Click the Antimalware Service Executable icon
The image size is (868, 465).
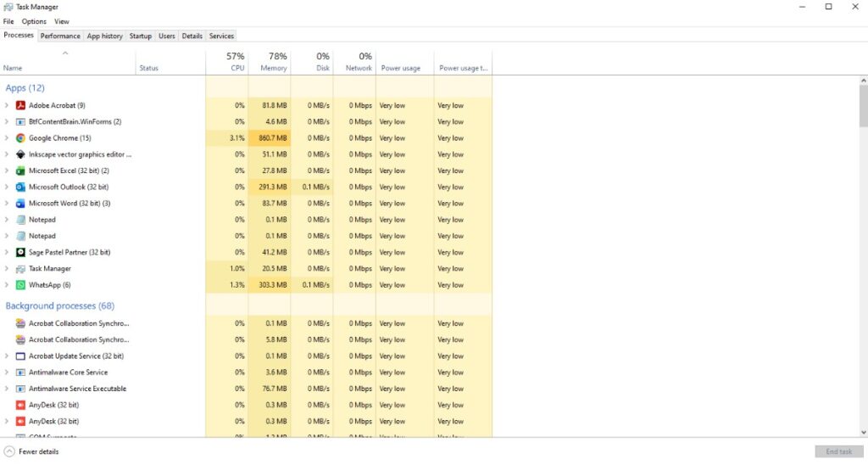tap(20, 389)
